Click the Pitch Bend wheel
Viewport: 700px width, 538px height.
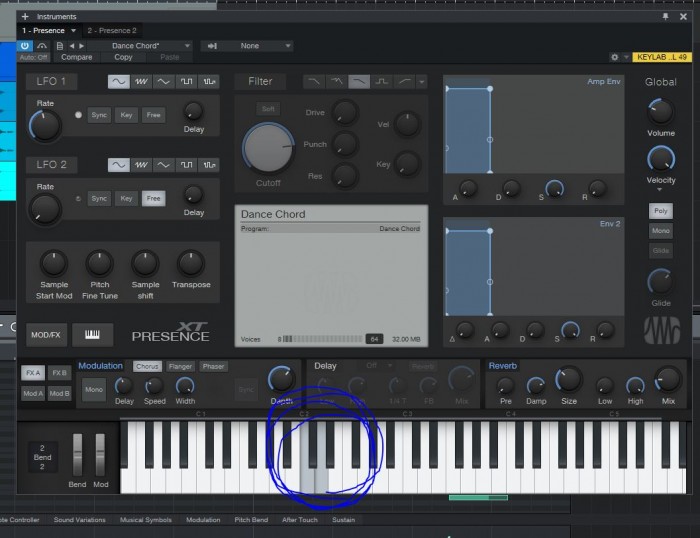pos(78,455)
